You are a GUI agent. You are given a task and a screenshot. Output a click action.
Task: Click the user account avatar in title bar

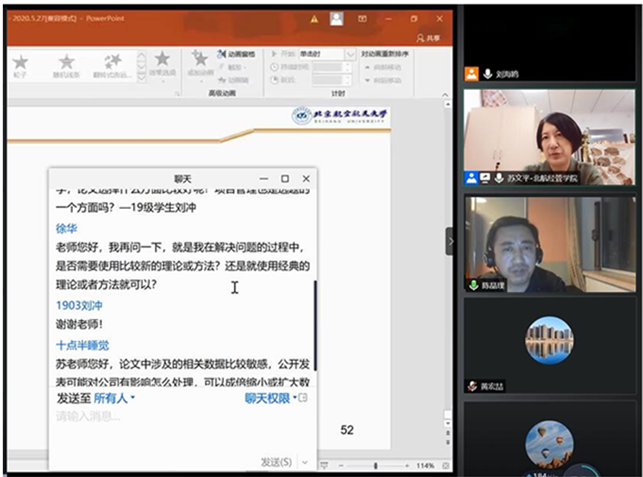pyautogui.click(x=337, y=18)
